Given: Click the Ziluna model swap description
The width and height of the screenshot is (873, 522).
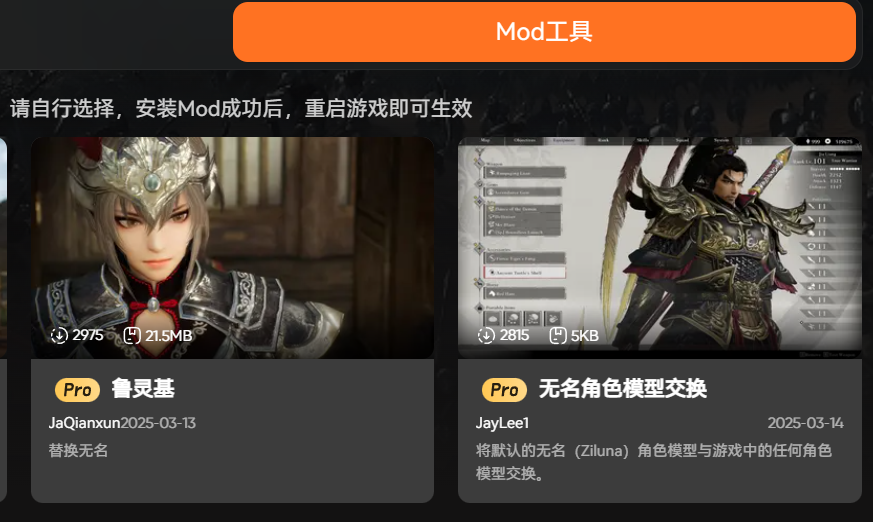Looking at the screenshot, I should (654, 462).
